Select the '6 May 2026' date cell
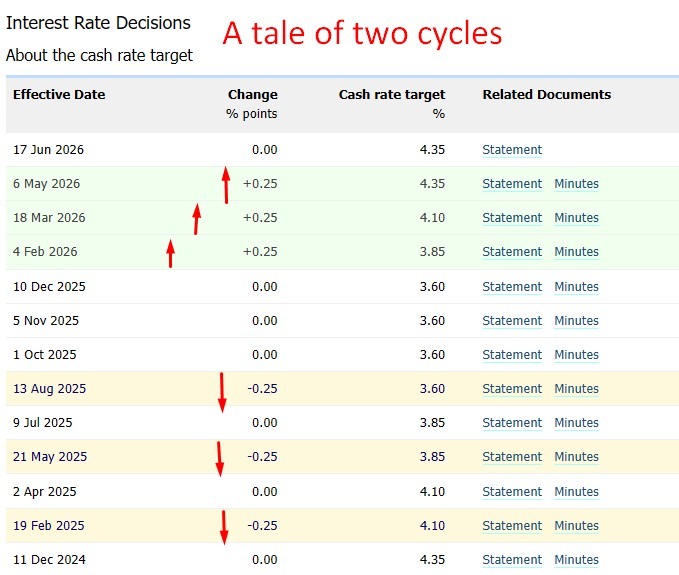 (x=46, y=184)
